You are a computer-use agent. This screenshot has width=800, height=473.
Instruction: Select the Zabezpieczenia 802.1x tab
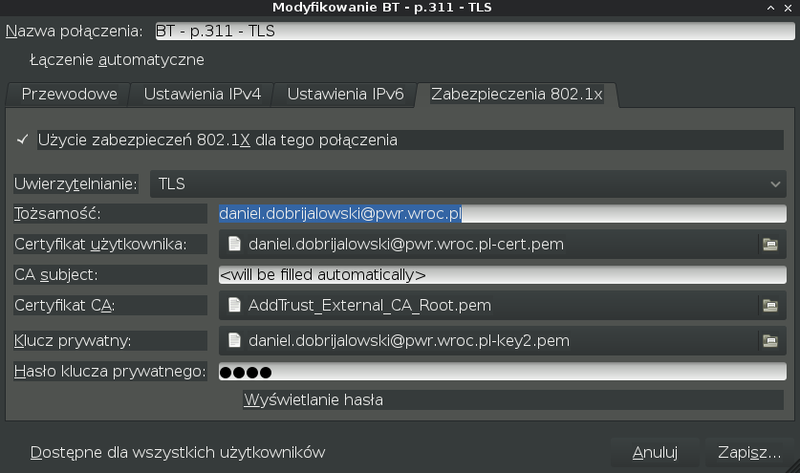[516, 95]
